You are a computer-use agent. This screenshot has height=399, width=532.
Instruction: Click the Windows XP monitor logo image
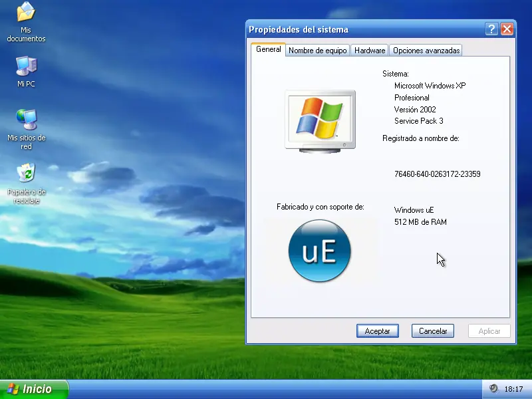tap(320, 121)
